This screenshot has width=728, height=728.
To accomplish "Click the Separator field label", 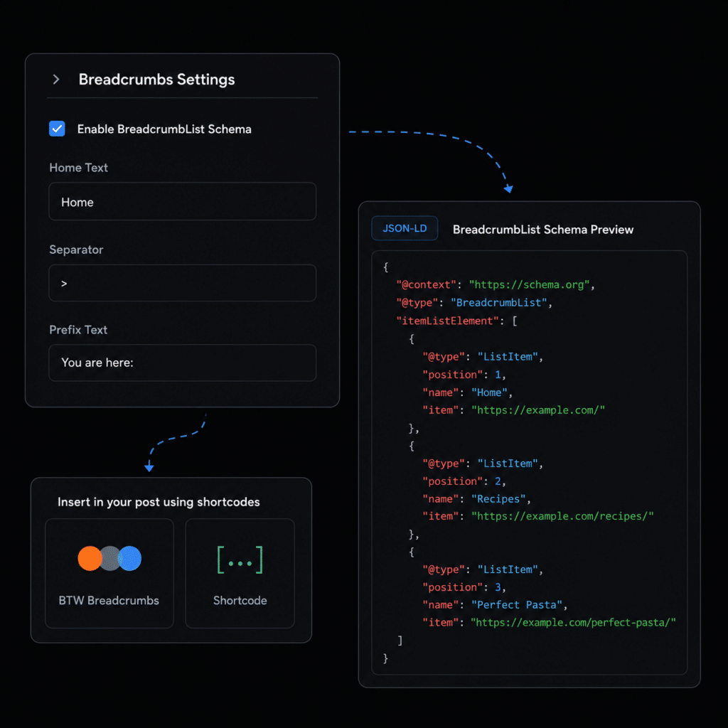I will tap(76, 250).
